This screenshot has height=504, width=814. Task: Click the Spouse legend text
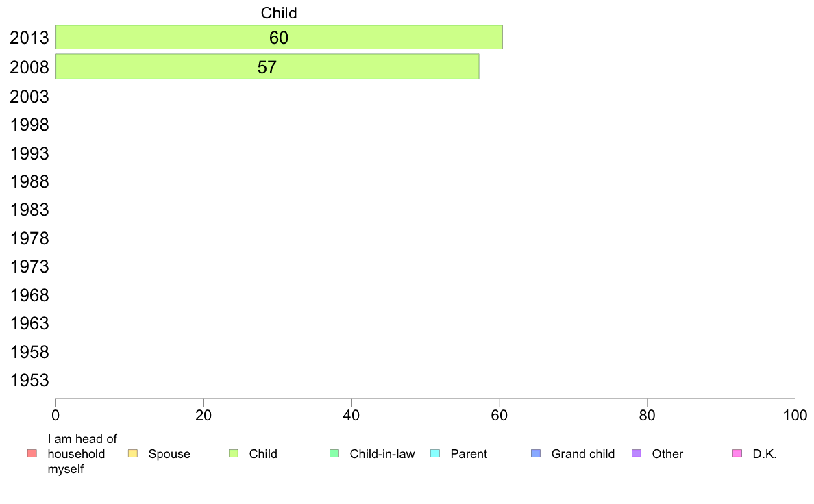(x=169, y=454)
